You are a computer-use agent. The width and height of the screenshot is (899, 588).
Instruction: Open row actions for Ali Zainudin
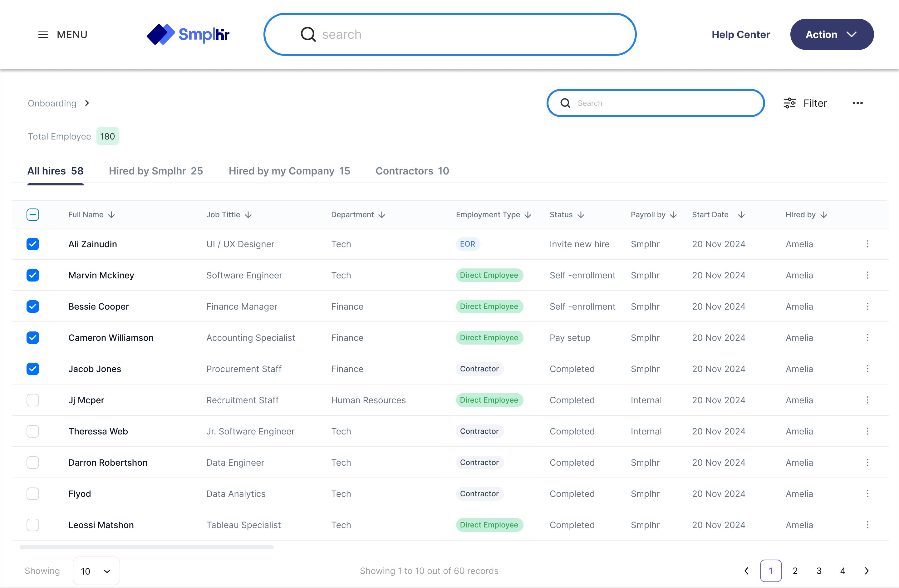(867, 244)
